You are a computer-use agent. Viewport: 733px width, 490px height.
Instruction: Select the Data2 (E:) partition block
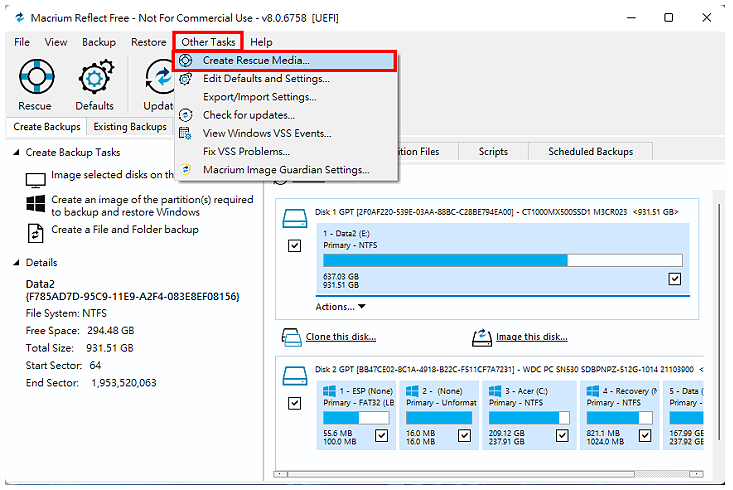pyautogui.click(x=503, y=259)
